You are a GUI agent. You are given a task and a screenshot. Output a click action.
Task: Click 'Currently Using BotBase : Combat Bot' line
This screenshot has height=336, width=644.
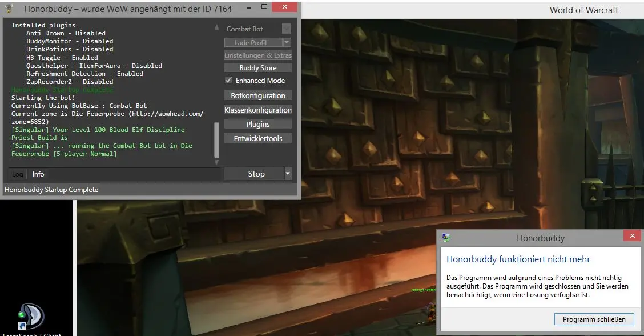[x=79, y=106]
